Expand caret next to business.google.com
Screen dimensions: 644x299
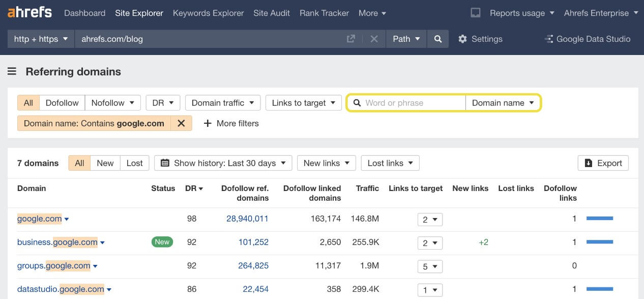point(102,243)
